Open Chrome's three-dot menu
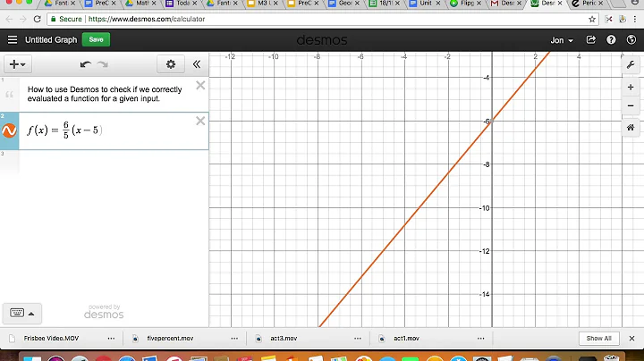644x361 pixels. pyautogui.click(x=636, y=19)
